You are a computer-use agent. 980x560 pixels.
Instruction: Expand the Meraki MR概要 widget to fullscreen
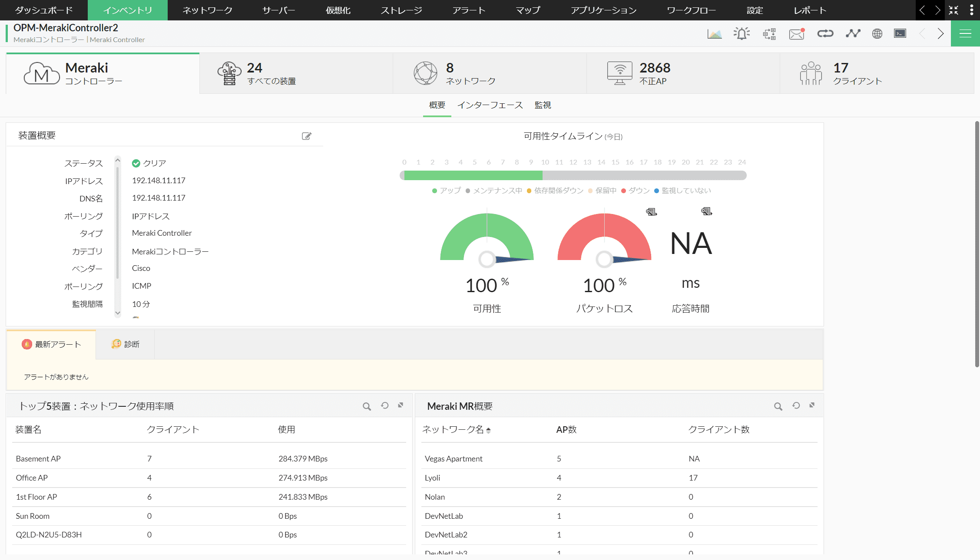(x=811, y=406)
